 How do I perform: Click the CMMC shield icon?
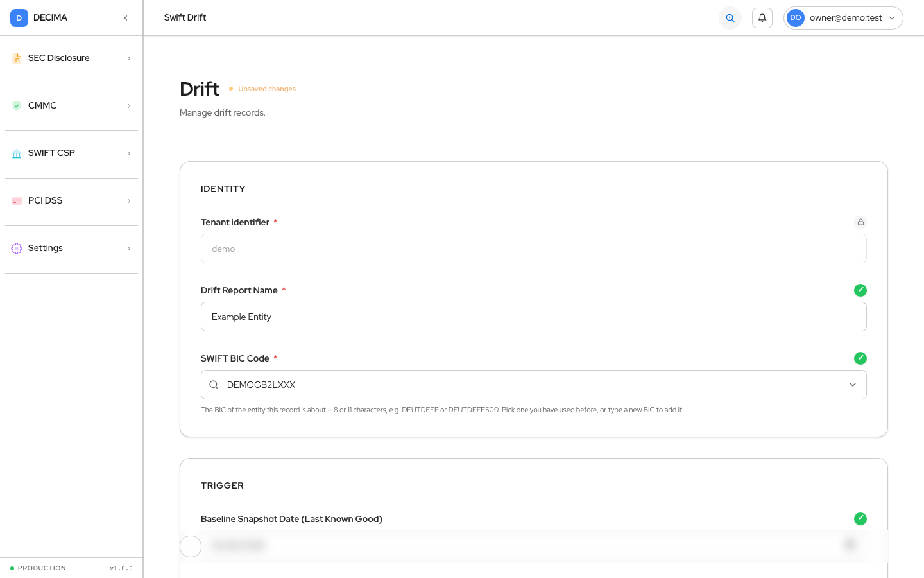(17, 106)
